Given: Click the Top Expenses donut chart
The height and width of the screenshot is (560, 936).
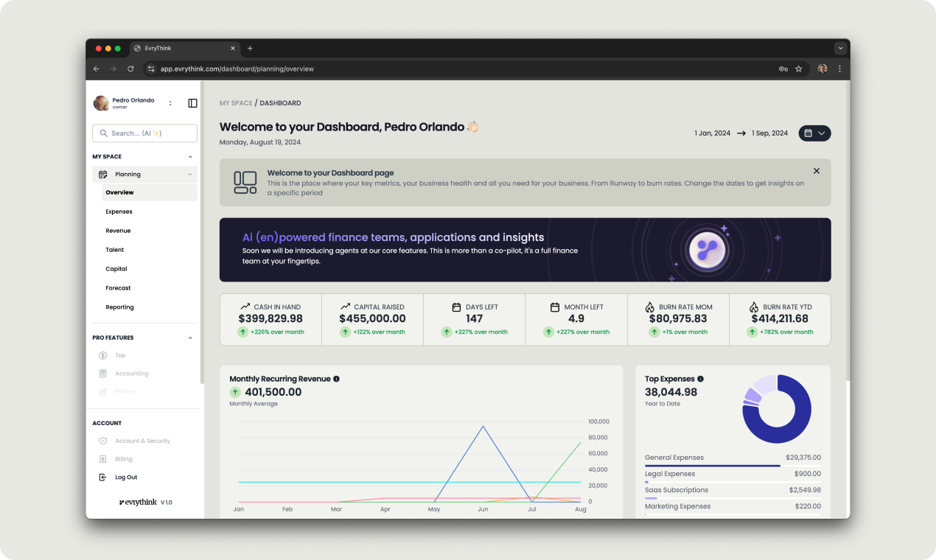Looking at the screenshot, I should tap(777, 409).
